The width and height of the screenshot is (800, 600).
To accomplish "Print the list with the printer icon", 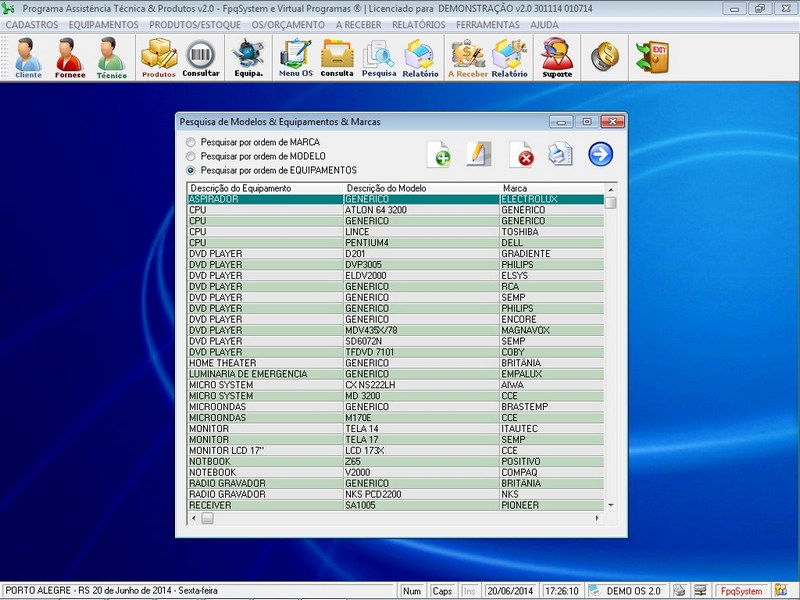I will (560, 154).
